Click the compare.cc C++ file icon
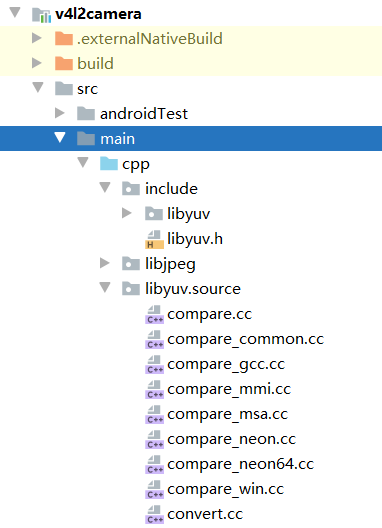The height and width of the screenshot is (528, 382). point(154,315)
